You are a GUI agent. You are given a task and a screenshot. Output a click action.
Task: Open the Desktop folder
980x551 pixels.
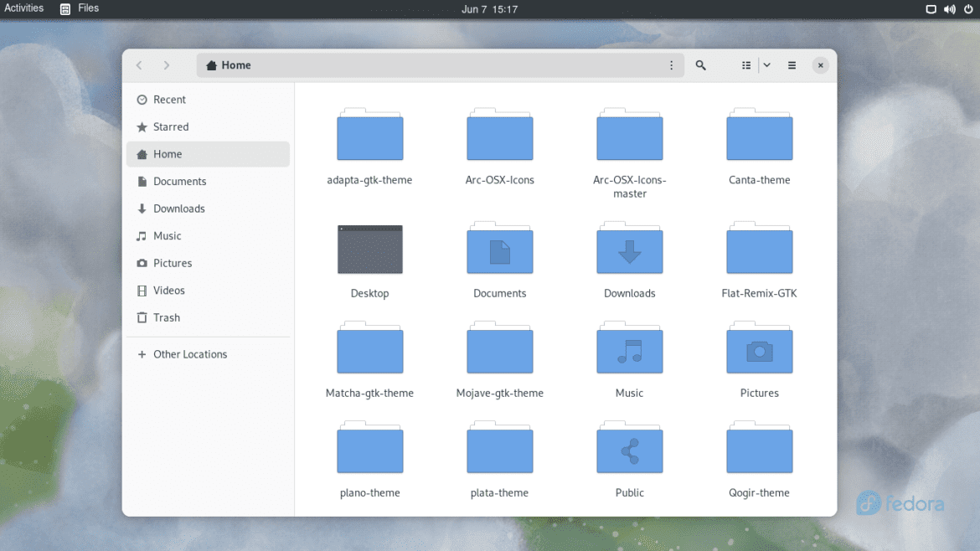point(369,249)
